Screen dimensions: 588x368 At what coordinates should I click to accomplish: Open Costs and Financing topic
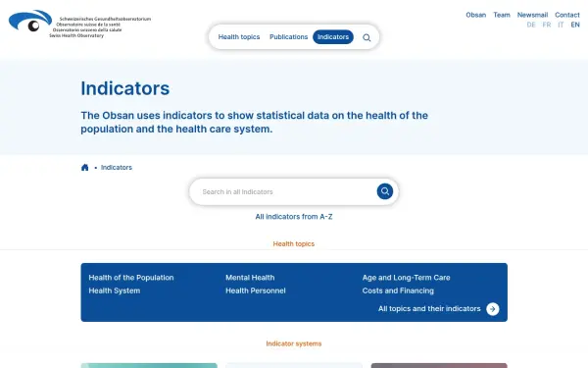[398, 290]
